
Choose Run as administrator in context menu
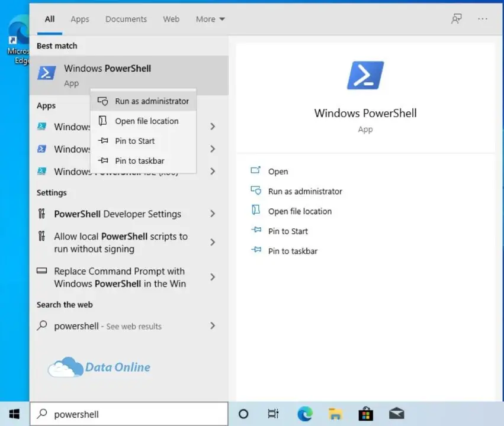(143, 101)
